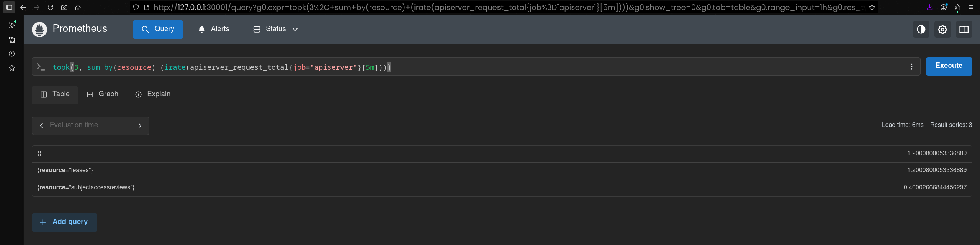This screenshot has width=980, height=245.
Task: Reload the page with the refresh icon
Action: tap(51, 7)
